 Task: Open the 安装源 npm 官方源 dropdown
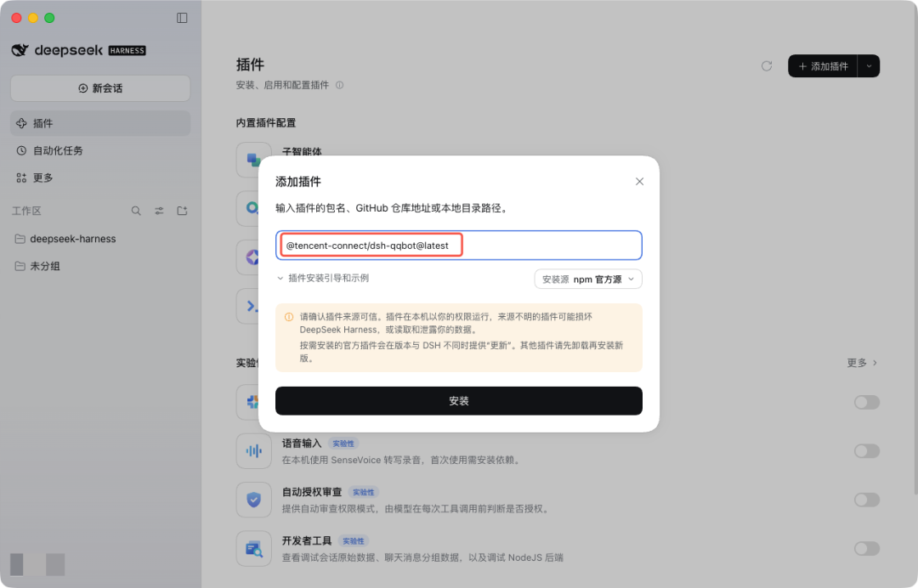click(588, 279)
